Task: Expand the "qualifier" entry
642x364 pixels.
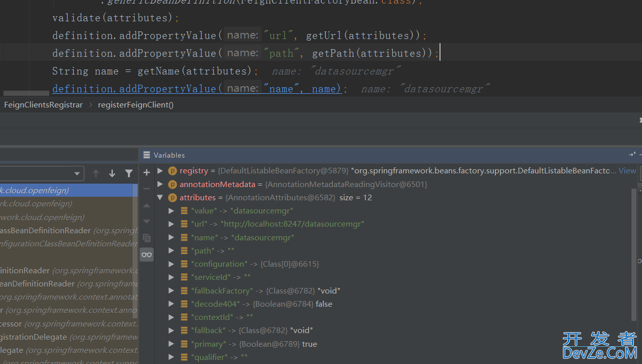Action: [x=172, y=357]
